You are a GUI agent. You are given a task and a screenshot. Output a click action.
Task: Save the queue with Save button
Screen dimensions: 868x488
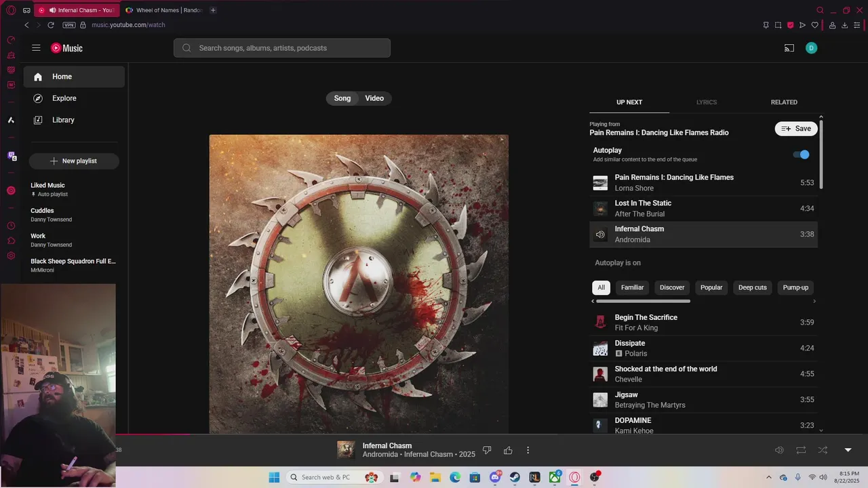click(796, 129)
